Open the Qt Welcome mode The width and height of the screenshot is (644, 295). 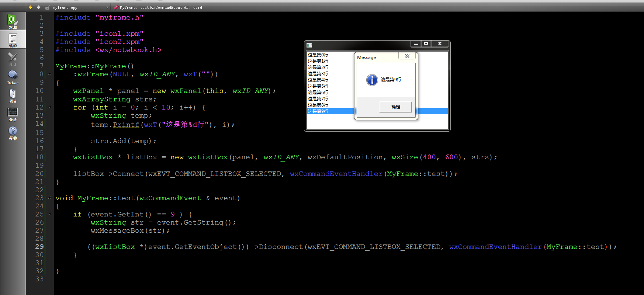coord(13,21)
